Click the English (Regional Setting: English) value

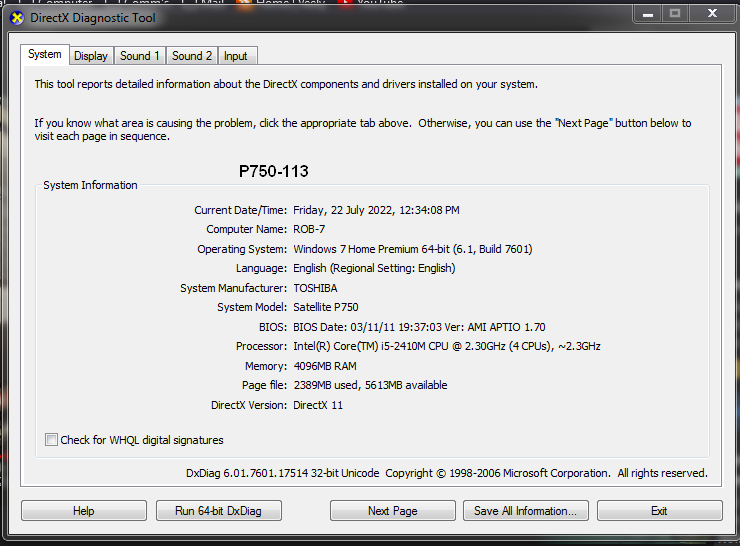tap(374, 269)
